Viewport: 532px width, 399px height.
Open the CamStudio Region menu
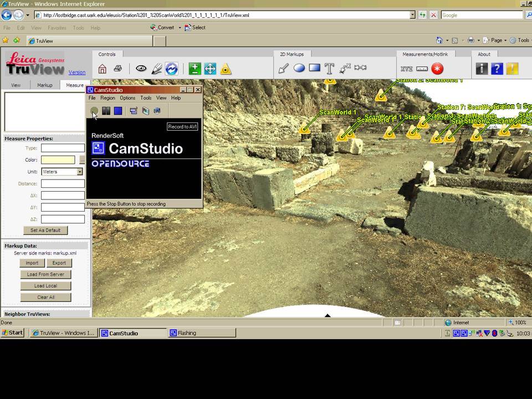[108, 98]
